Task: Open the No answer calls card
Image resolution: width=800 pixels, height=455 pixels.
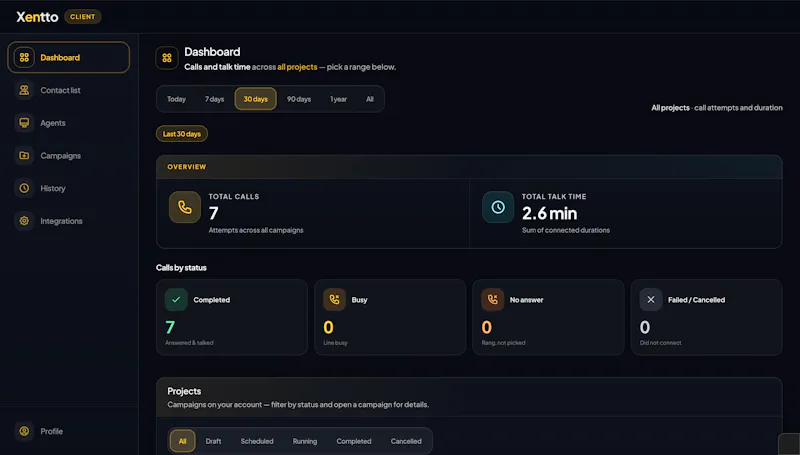Action: 548,317
